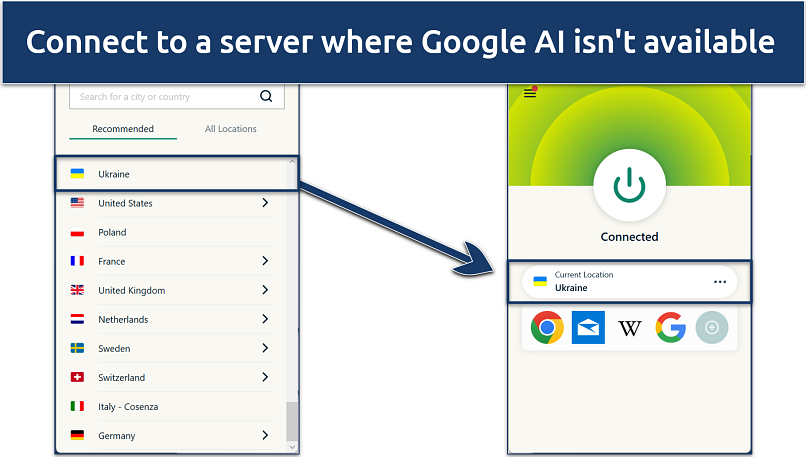Open the Mail shortcut icon
Screen dimensions: 806x457
pos(588,327)
